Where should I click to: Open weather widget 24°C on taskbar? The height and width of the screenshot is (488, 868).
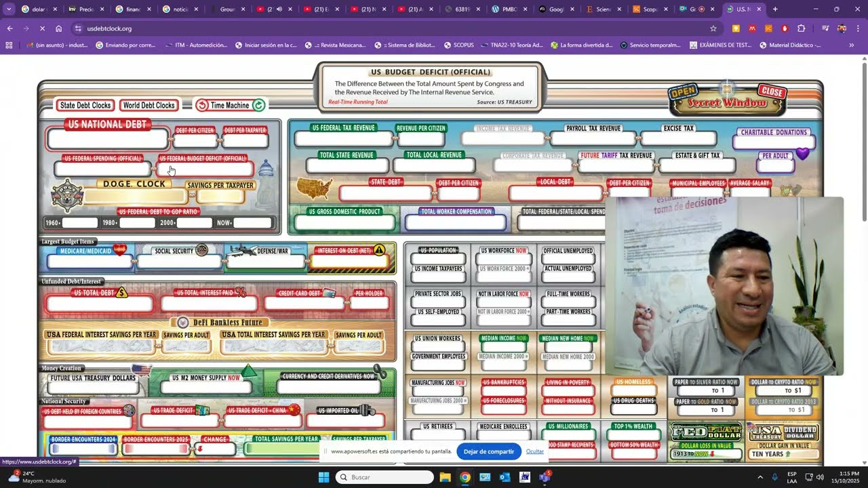click(x=37, y=477)
